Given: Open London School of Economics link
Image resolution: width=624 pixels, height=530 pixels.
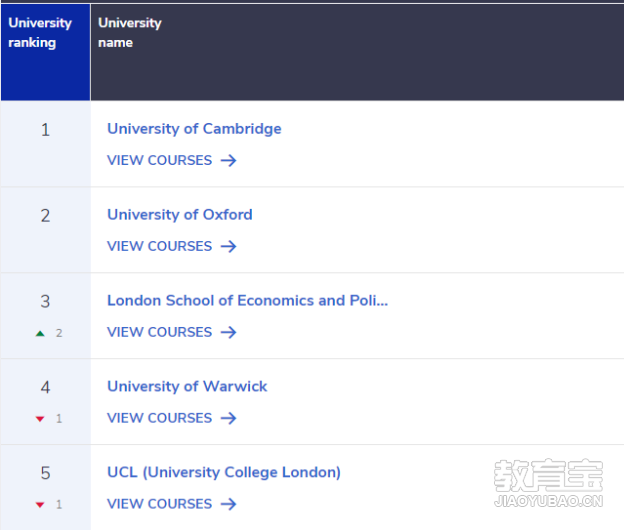Looking at the screenshot, I should point(247,300).
